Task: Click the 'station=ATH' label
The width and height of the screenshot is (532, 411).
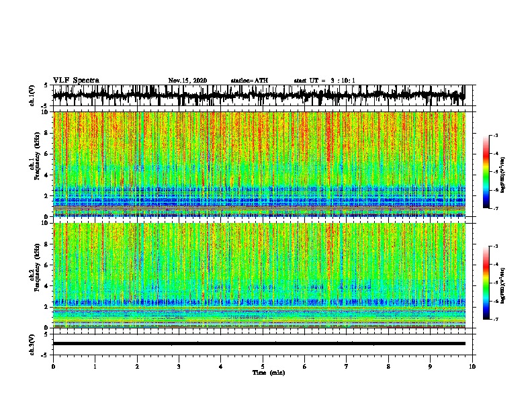Action: pos(249,81)
